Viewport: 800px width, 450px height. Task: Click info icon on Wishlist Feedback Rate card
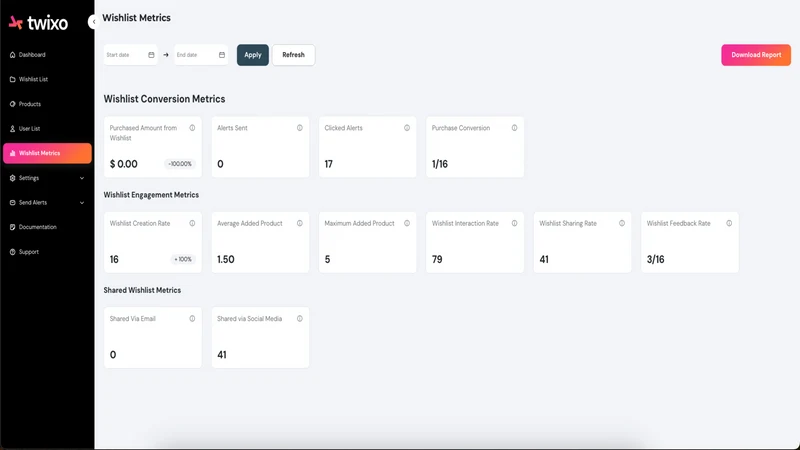tap(729, 223)
